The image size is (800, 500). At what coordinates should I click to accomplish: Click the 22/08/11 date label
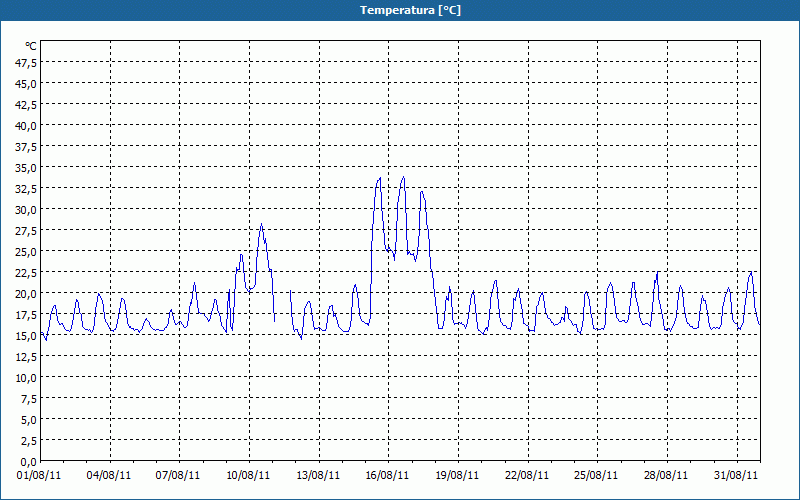(527, 475)
